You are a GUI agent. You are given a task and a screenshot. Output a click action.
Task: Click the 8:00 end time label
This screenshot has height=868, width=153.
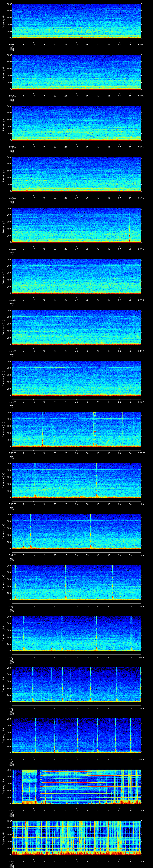tap(141, 862)
